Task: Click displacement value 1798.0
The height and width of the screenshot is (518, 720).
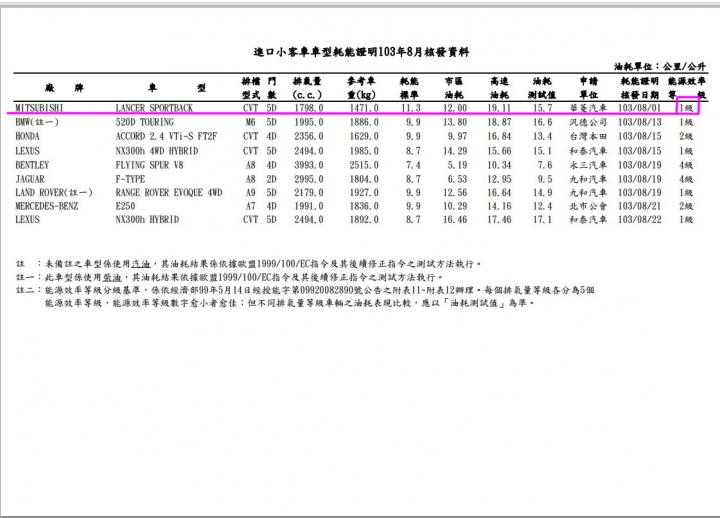Action: coord(309,108)
